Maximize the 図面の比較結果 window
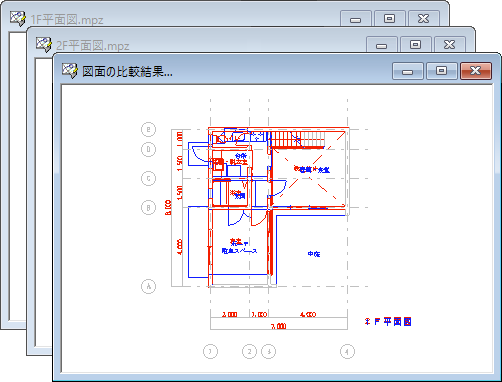Image resolution: width=502 pixels, height=382 pixels. pos(442,71)
